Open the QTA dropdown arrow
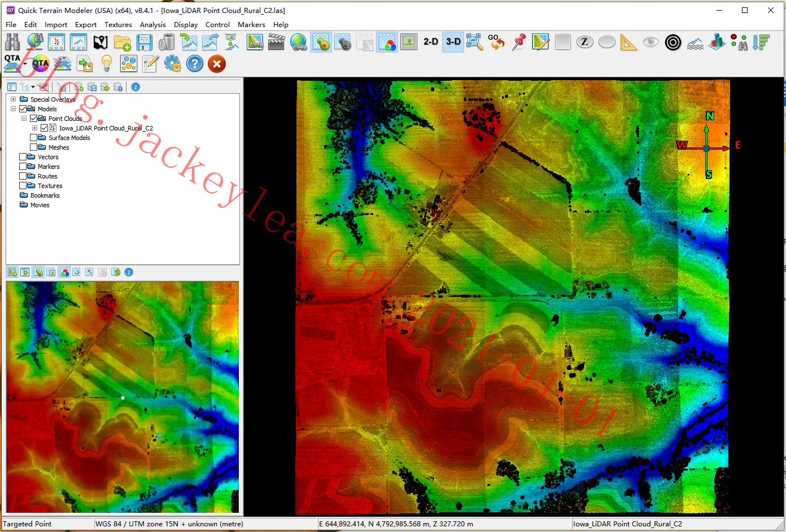This screenshot has height=532, width=786. click(x=25, y=64)
